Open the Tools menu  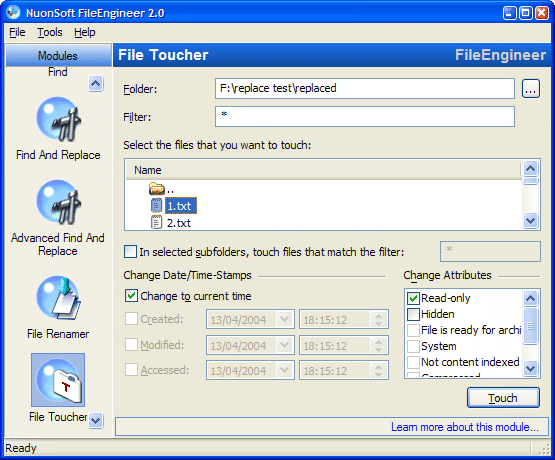tap(50, 32)
